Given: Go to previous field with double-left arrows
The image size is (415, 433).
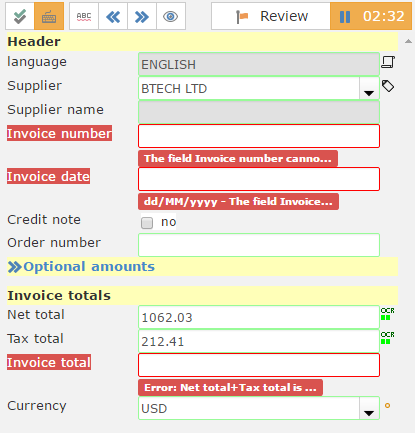Looking at the screenshot, I should click(113, 16).
